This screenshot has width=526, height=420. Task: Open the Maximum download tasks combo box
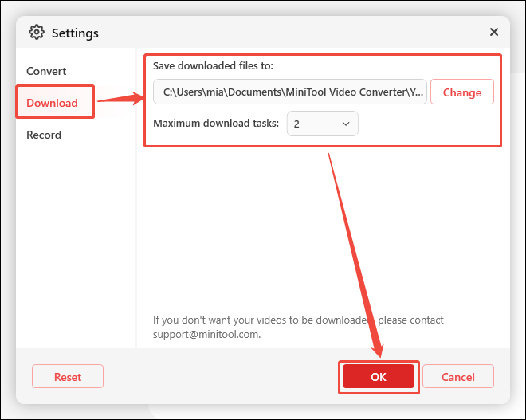click(322, 124)
